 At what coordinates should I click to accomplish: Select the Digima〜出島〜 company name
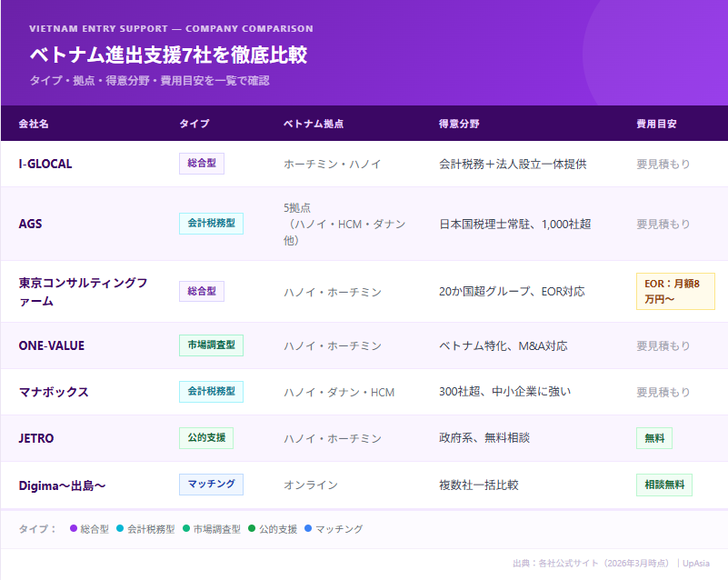(62, 485)
